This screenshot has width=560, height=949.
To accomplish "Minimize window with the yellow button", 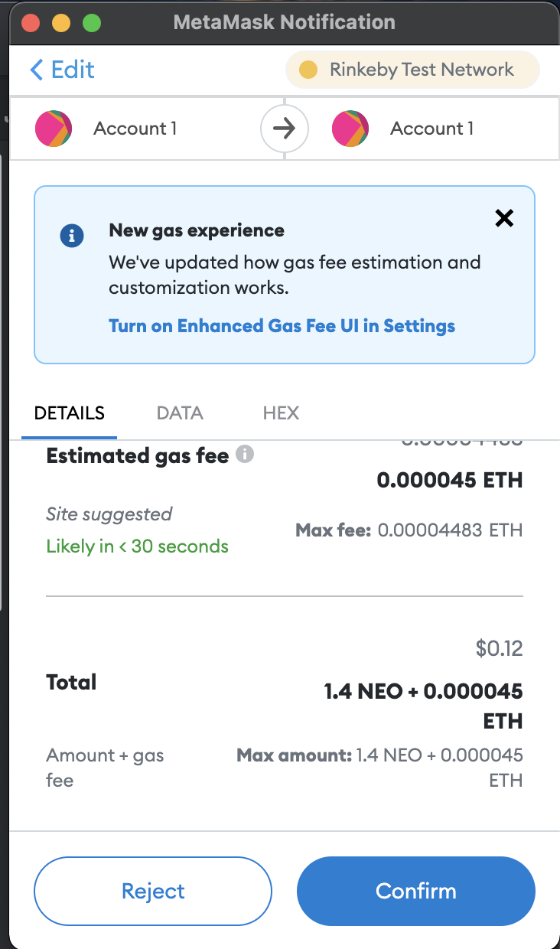I will (x=61, y=22).
